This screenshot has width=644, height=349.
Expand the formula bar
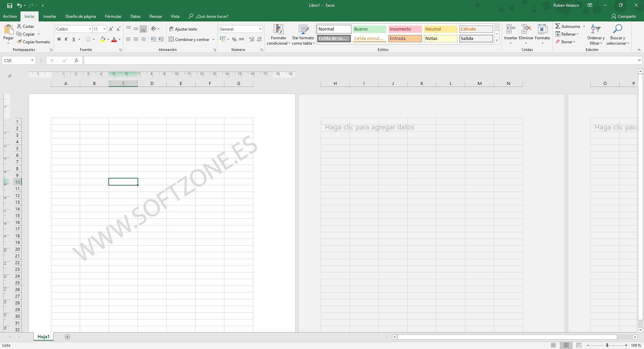[639, 60]
